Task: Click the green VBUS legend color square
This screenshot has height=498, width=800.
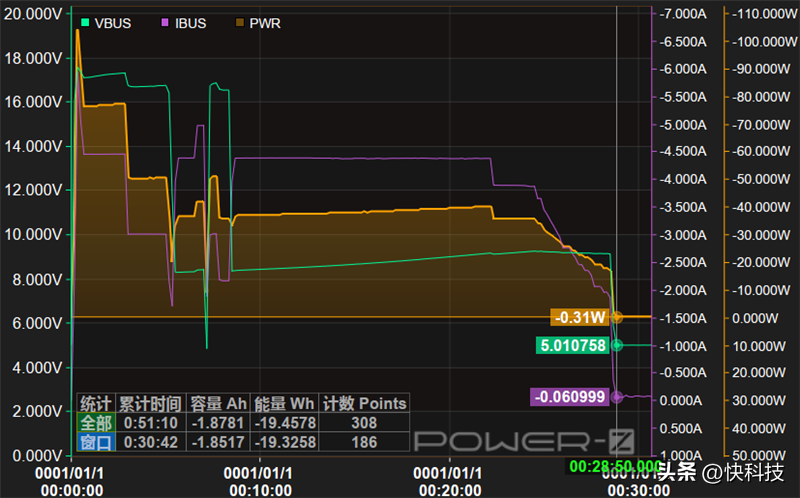Action: 85,23
